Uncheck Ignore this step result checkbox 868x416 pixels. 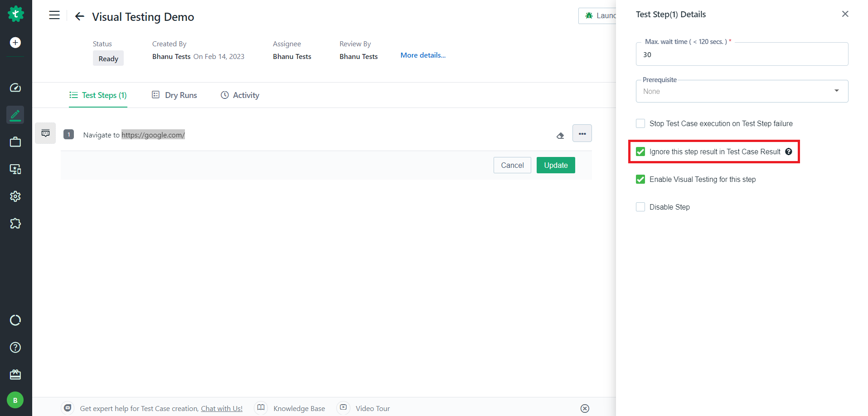coord(640,152)
